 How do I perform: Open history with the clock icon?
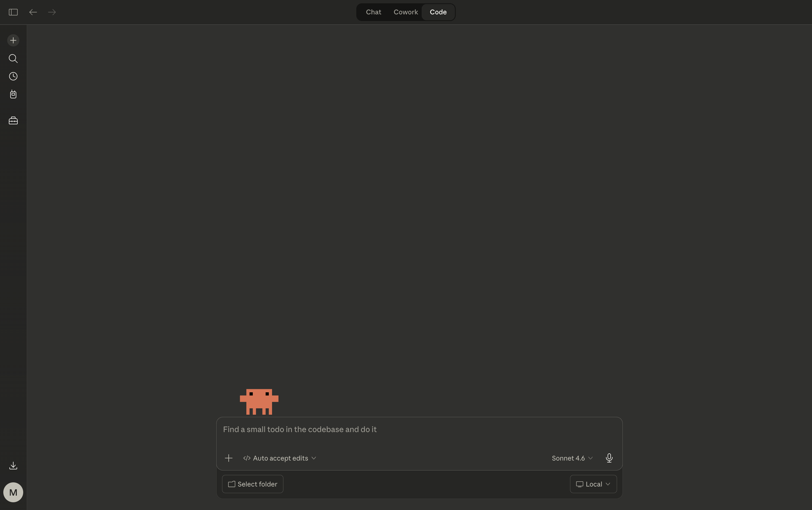coord(13,76)
